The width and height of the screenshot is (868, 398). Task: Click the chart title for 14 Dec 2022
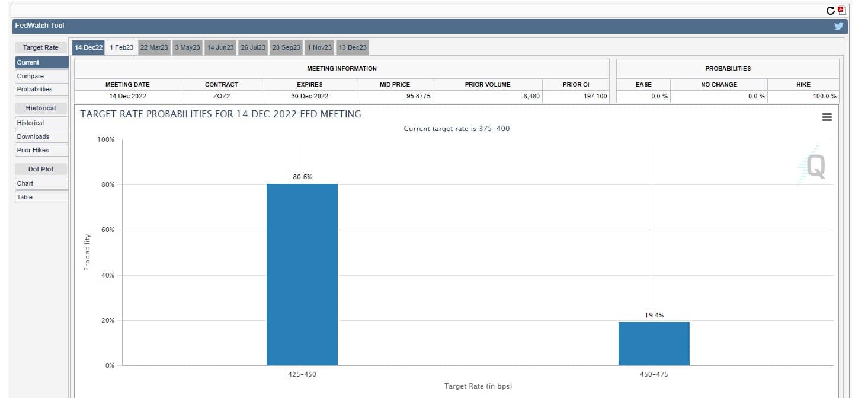[220, 114]
